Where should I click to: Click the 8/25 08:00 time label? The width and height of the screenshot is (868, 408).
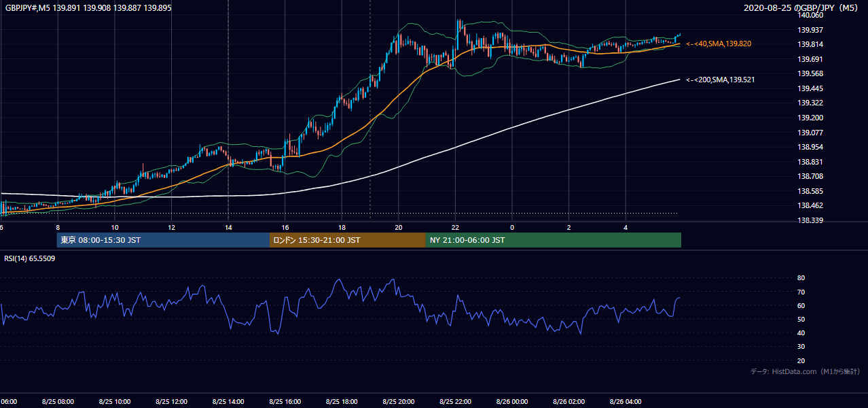[58, 402]
